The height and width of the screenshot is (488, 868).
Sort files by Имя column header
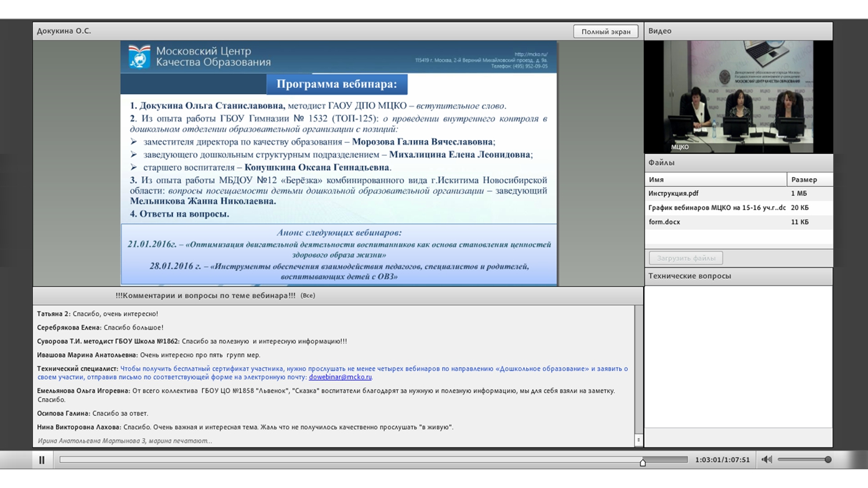(x=715, y=179)
